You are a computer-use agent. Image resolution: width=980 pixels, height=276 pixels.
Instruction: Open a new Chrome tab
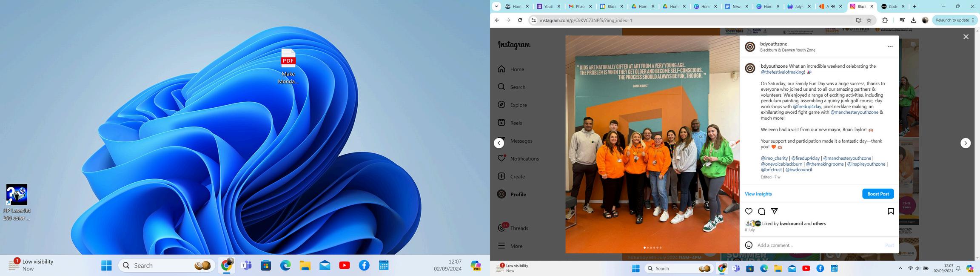point(914,6)
